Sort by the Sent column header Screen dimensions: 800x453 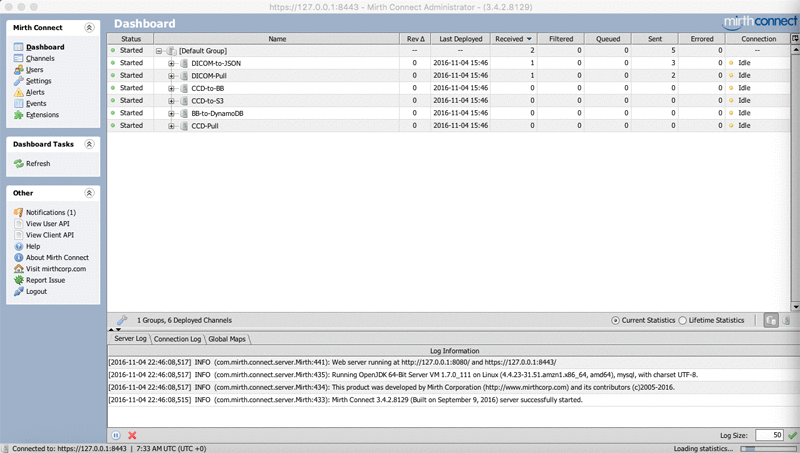coord(655,39)
